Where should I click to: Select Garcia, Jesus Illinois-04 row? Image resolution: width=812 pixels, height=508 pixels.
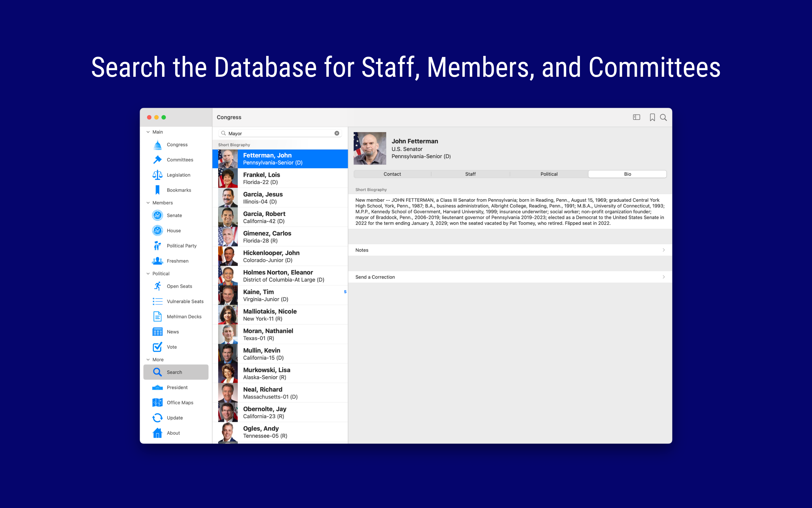[280, 198]
